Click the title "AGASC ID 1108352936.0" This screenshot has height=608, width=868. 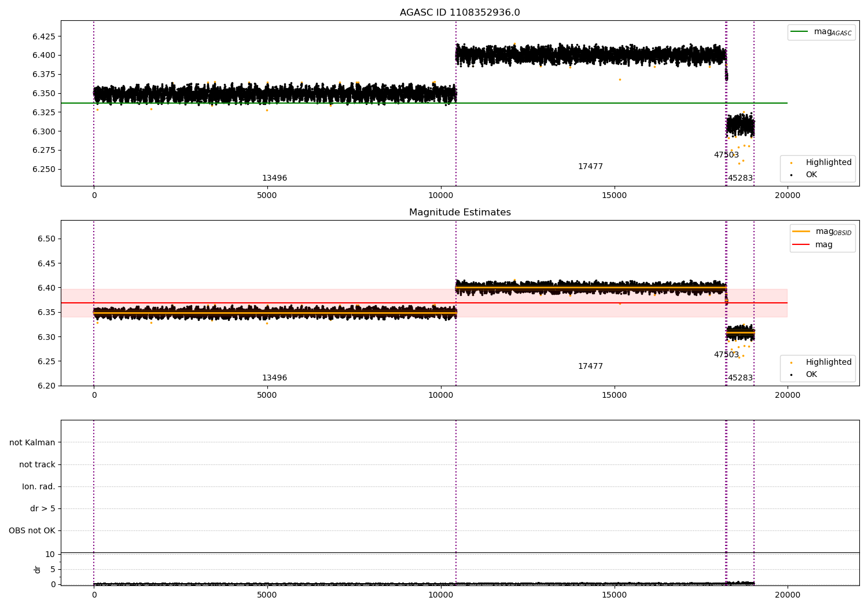coord(459,13)
